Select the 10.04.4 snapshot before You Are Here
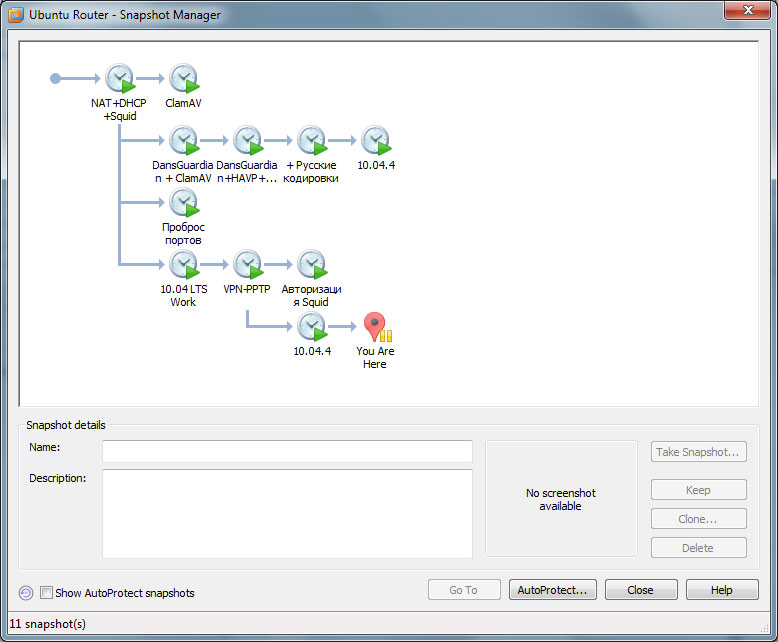 tap(312, 326)
